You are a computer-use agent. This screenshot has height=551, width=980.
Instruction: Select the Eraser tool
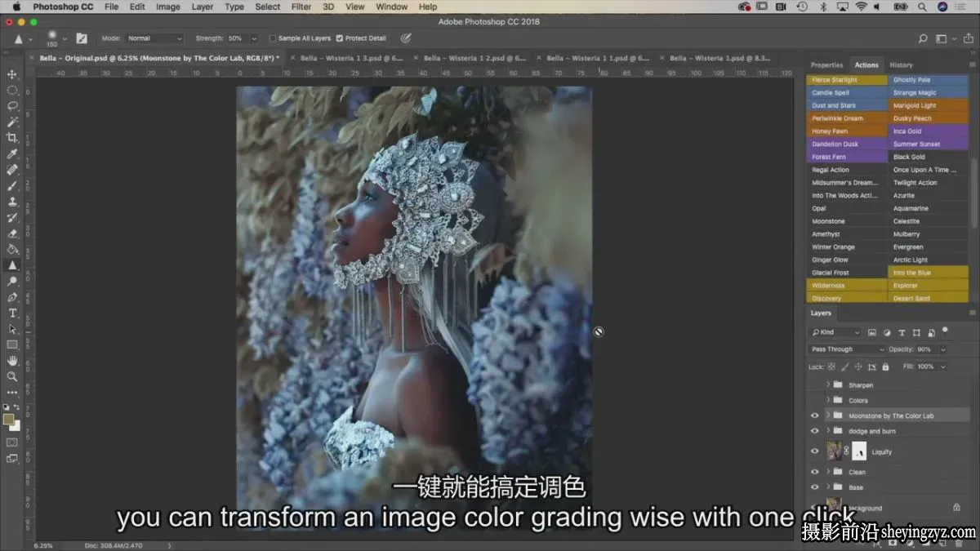12,233
